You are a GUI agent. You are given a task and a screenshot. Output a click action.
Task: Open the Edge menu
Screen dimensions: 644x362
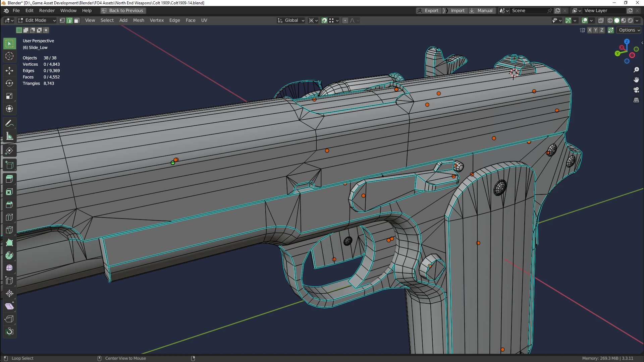point(174,20)
